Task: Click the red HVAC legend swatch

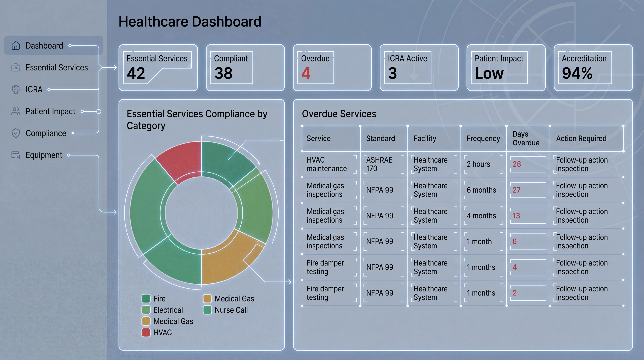Action: [146, 332]
